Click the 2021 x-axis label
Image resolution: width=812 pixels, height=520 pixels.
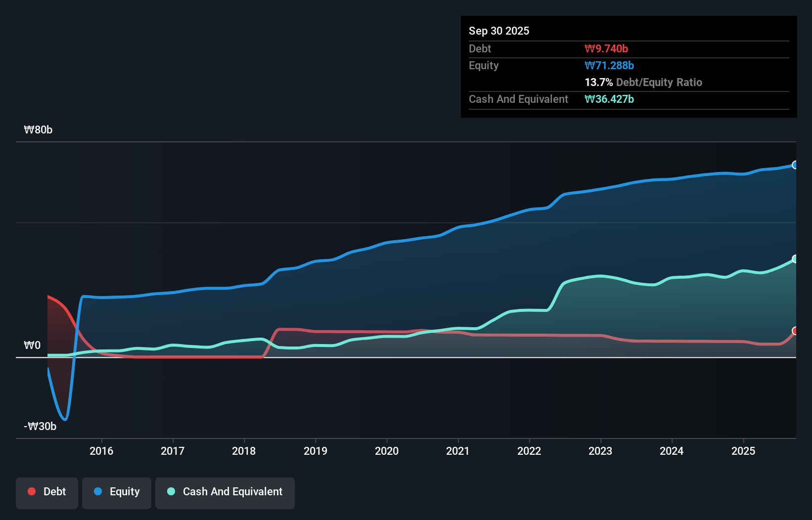click(458, 451)
